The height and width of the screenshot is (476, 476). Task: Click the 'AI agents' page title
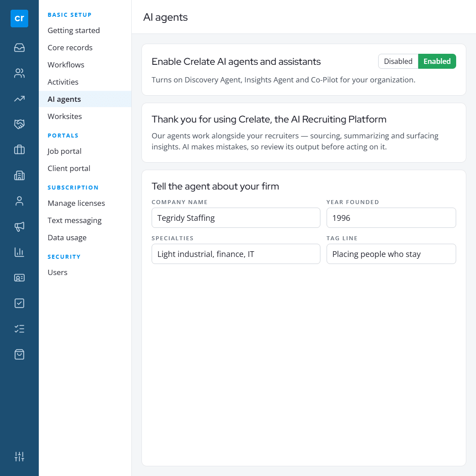click(165, 17)
